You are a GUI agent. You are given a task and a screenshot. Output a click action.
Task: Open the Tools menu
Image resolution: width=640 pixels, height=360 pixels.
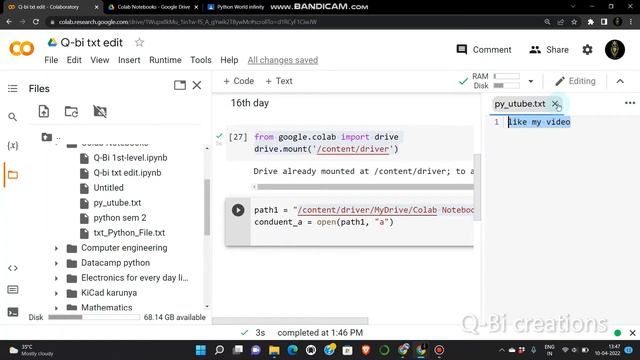click(x=201, y=60)
